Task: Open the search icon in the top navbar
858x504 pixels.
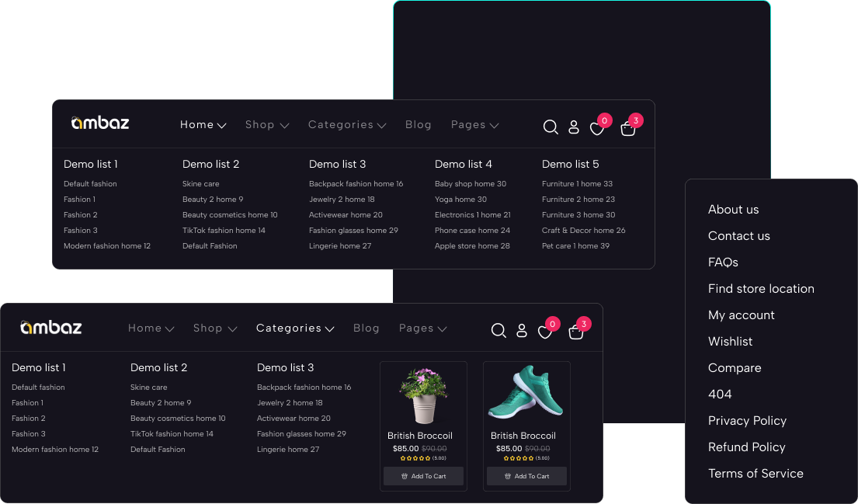Action: pos(551,127)
